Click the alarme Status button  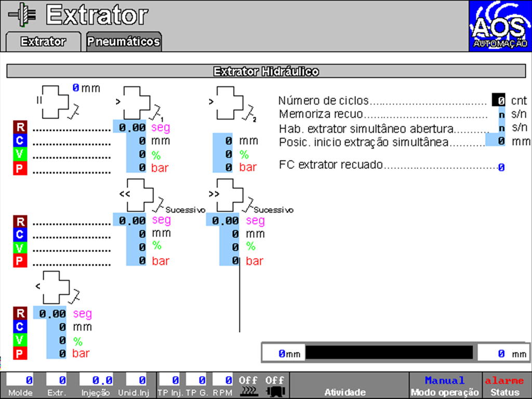(x=501, y=385)
